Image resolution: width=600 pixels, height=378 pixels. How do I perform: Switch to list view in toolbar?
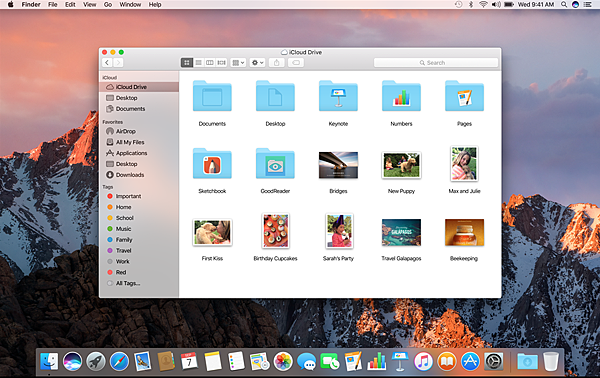click(x=198, y=63)
